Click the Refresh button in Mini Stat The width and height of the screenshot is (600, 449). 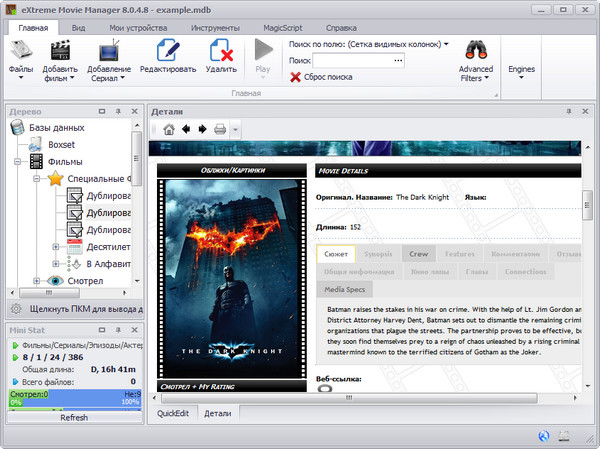[73, 417]
